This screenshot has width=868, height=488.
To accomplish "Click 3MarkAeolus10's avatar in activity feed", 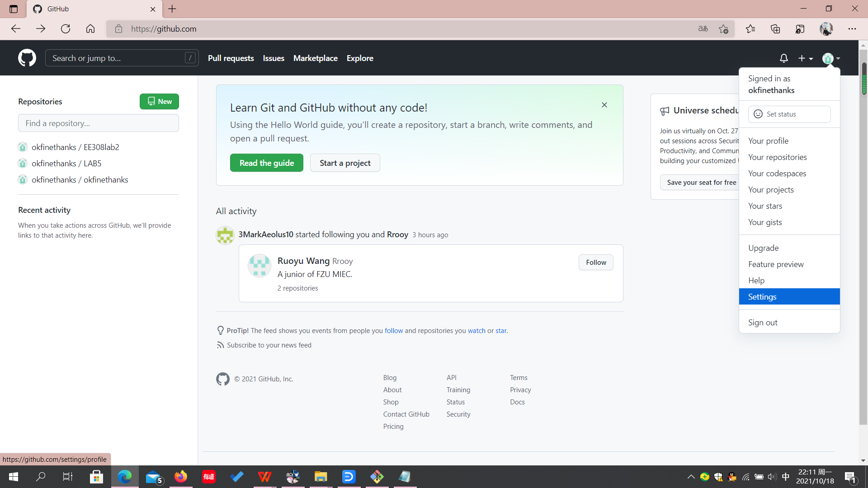I will 225,235.
